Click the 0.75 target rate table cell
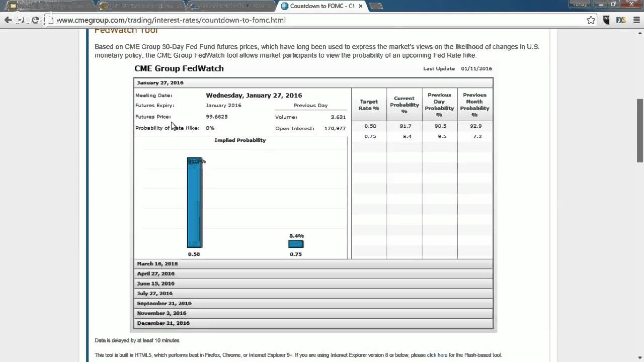 point(370,136)
